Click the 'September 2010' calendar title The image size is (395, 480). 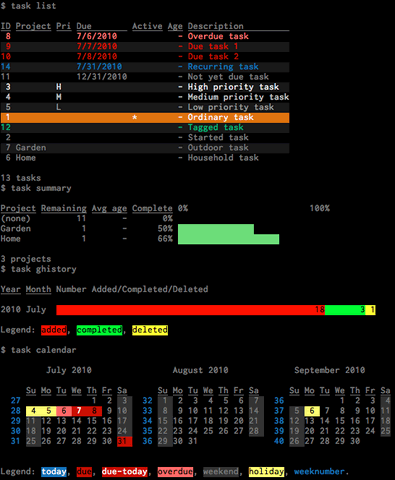coord(330,370)
